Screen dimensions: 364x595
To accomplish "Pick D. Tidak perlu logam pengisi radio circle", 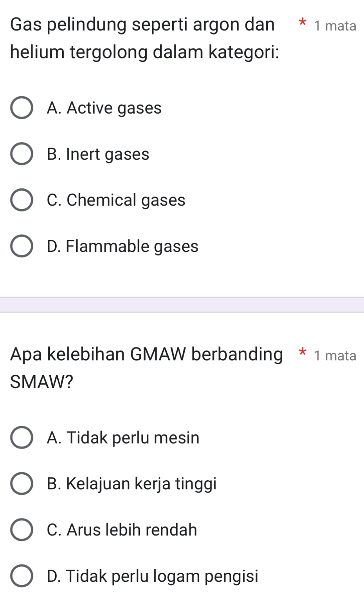I will click(22, 576).
